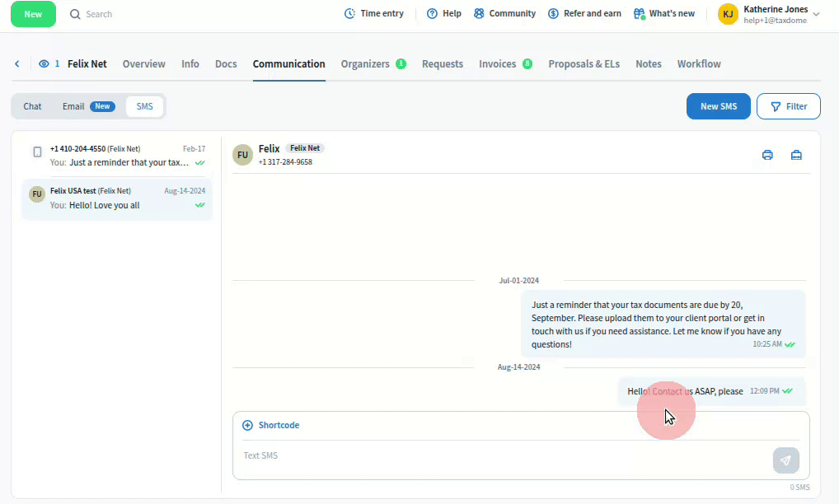Image resolution: width=839 pixels, height=504 pixels.
Task: Open Time entry clock icon
Action: (349, 14)
